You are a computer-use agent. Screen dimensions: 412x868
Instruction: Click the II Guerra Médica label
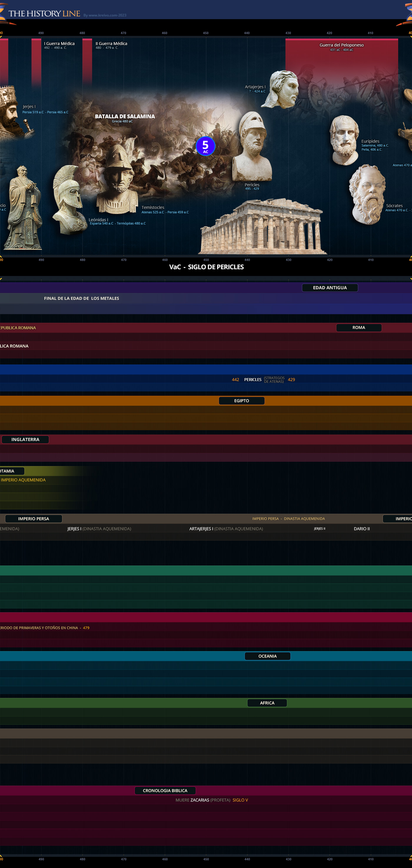click(111, 44)
